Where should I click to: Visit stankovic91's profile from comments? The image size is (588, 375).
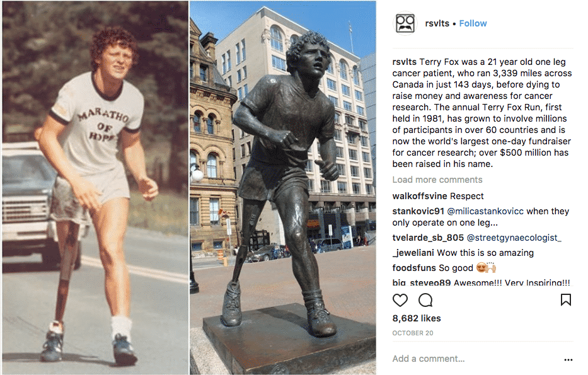418,211
